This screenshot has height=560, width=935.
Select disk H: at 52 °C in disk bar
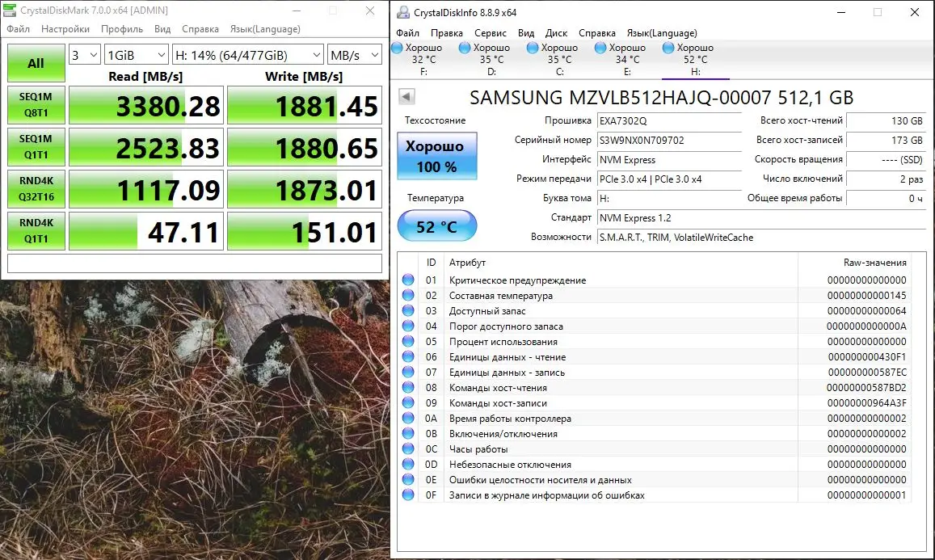coord(695,60)
